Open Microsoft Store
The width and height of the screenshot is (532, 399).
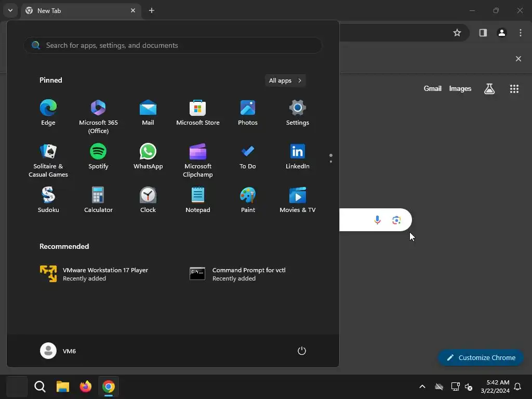(198, 113)
